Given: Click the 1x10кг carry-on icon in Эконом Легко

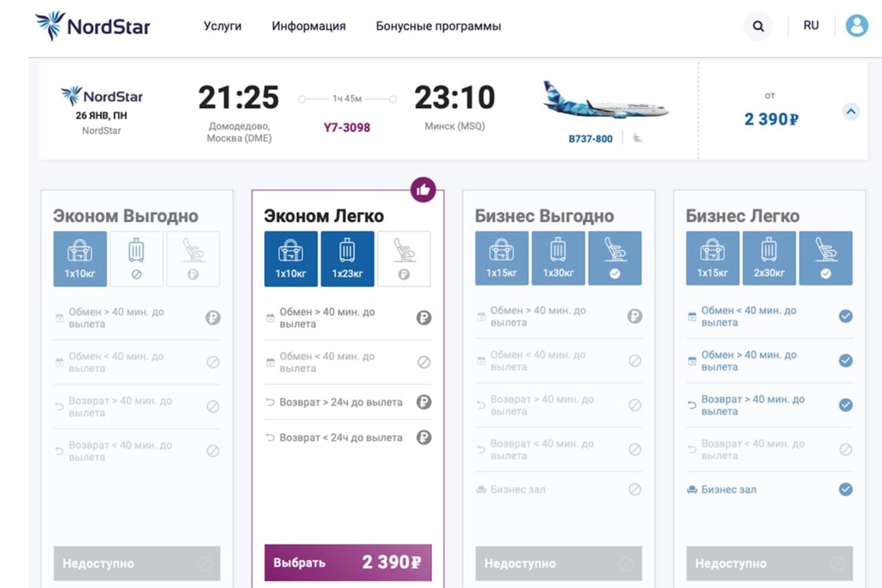Looking at the screenshot, I should [x=291, y=259].
